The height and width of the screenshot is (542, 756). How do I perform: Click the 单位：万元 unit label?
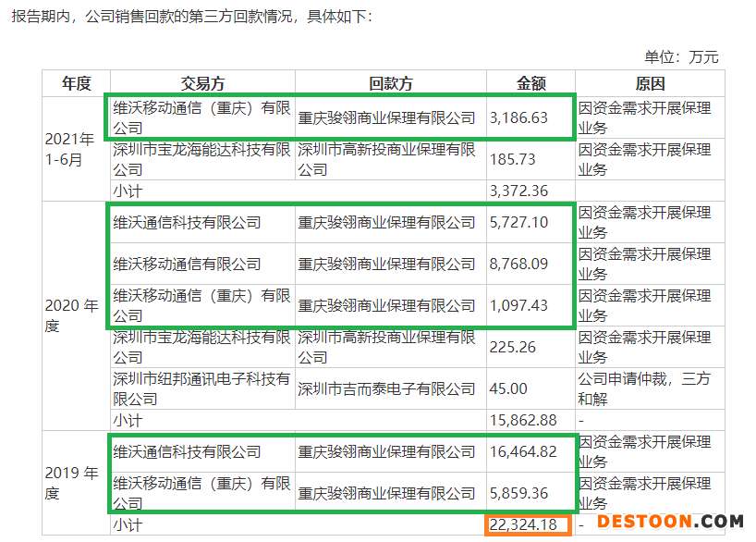pyautogui.click(x=681, y=57)
